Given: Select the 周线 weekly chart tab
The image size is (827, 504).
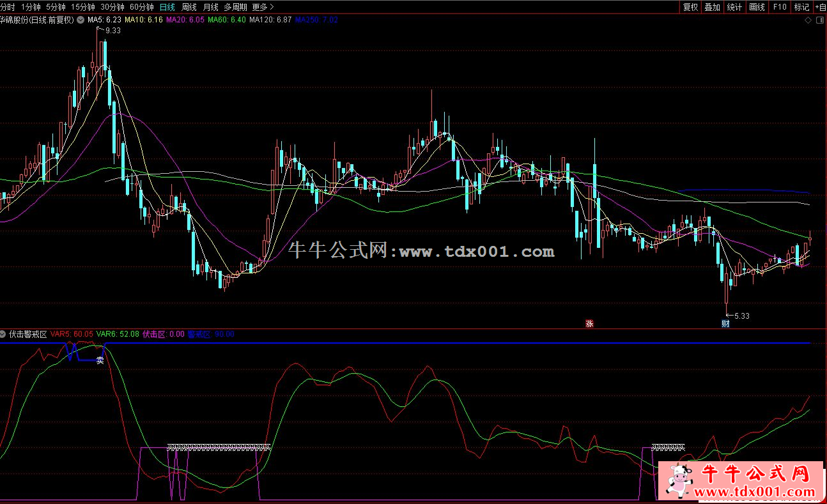Looking at the screenshot, I should pyautogui.click(x=189, y=7).
